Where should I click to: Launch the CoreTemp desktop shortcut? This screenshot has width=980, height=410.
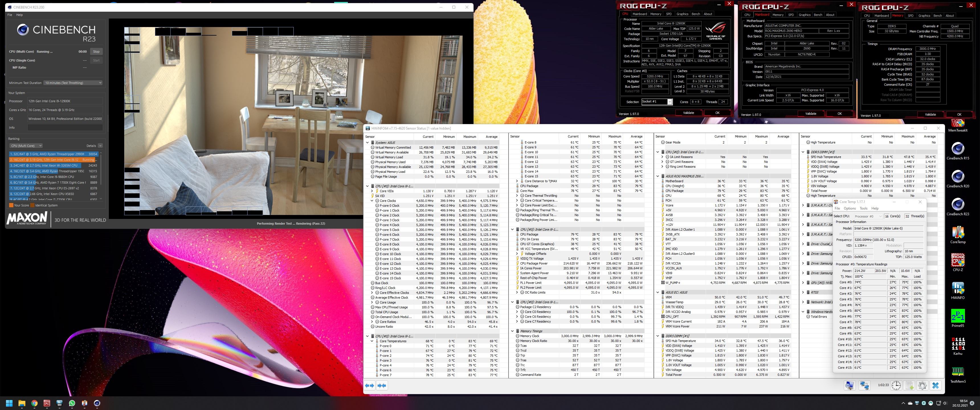coord(957,234)
